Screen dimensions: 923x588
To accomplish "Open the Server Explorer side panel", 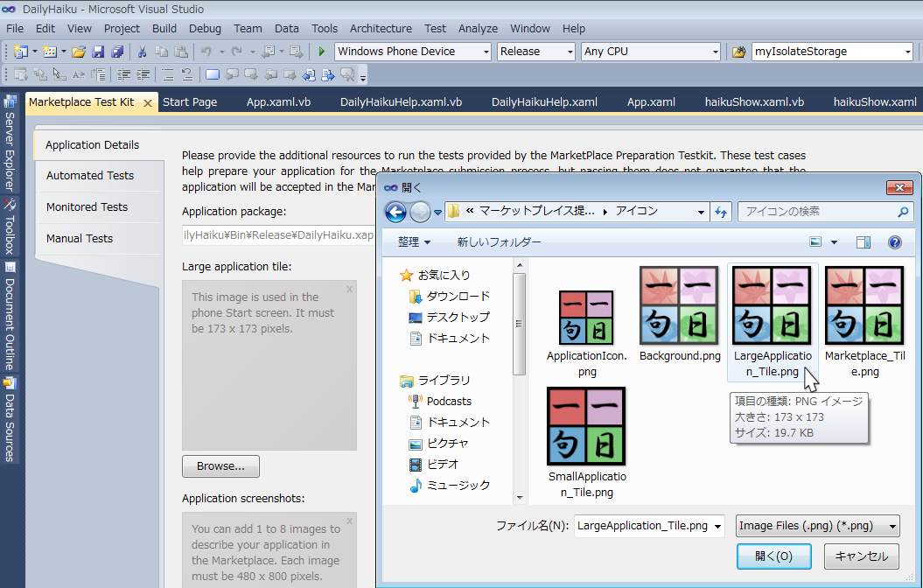I will point(10,144).
